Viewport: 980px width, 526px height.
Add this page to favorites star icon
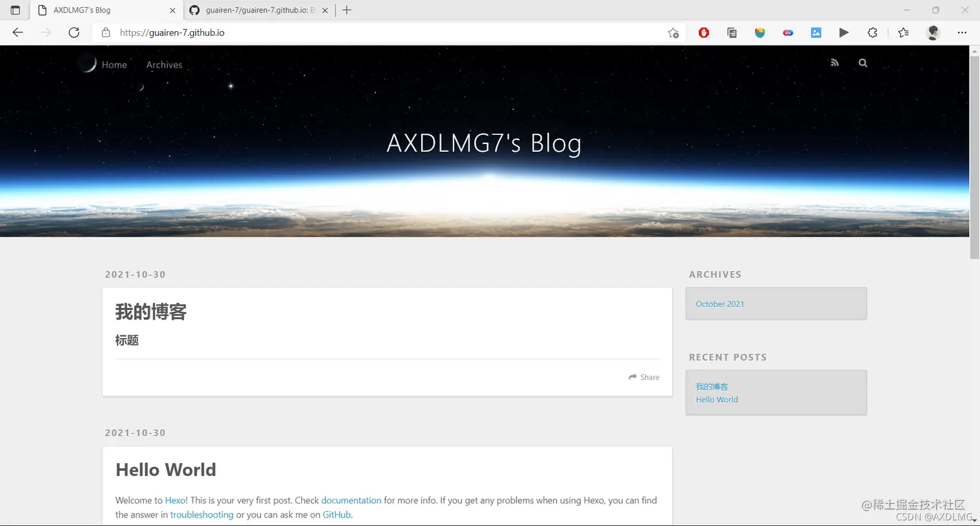(x=673, y=32)
